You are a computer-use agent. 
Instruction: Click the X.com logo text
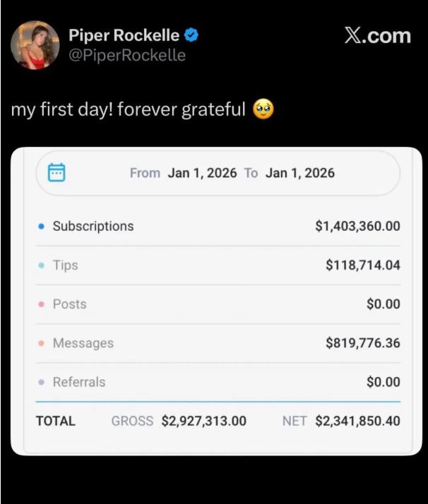(x=377, y=36)
